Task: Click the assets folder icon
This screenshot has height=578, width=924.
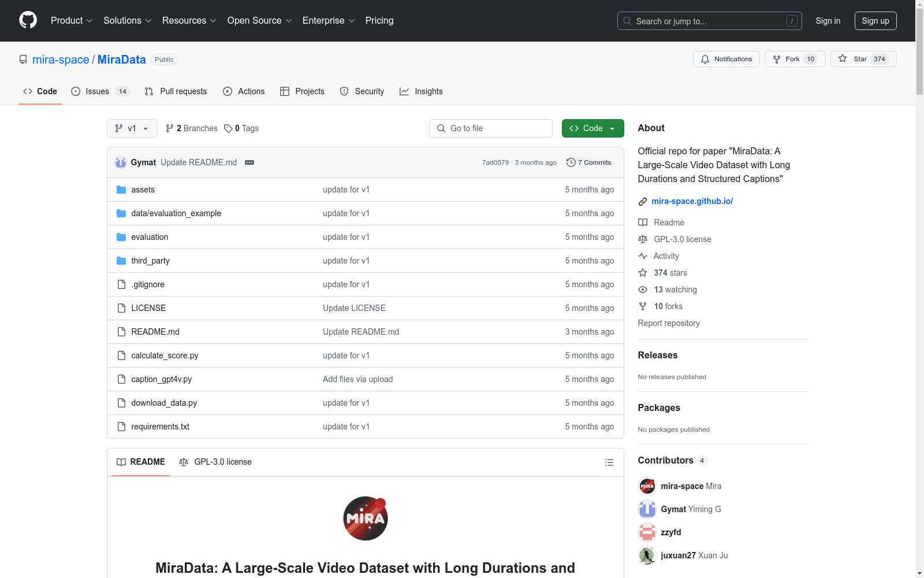Action: tap(121, 190)
